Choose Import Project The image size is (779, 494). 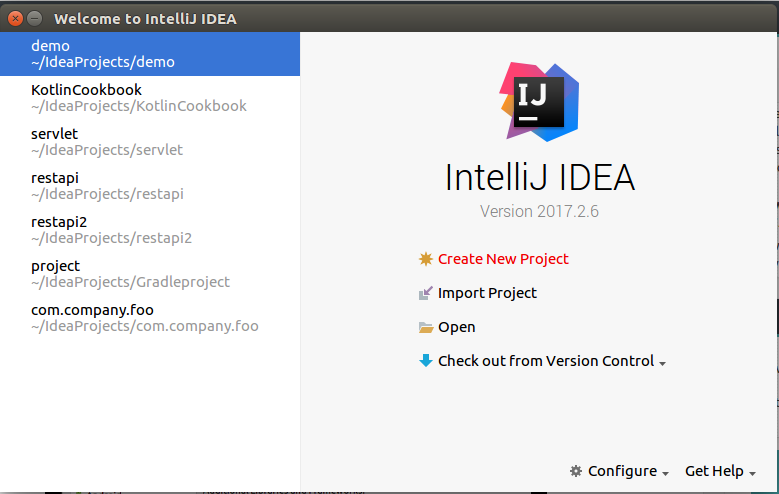click(487, 293)
